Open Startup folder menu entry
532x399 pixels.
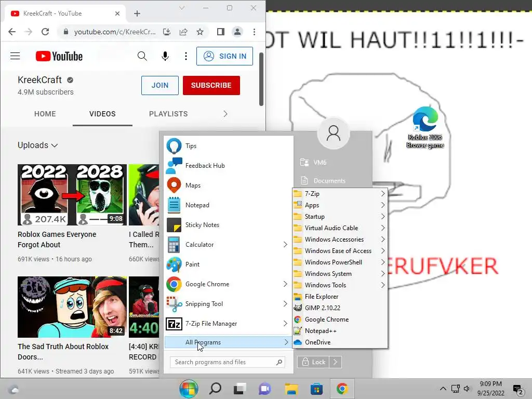coord(340,217)
